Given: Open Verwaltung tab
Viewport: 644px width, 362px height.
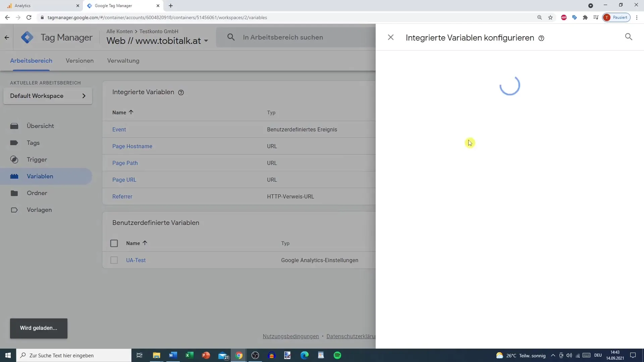Looking at the screenshot, I should [x=123, y=61].
